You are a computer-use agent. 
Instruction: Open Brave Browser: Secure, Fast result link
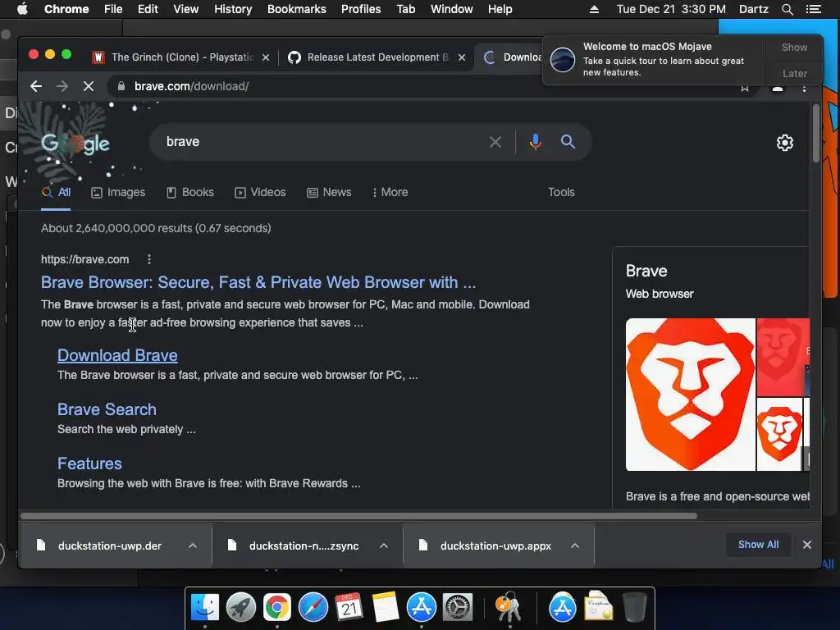pos(258,282)
